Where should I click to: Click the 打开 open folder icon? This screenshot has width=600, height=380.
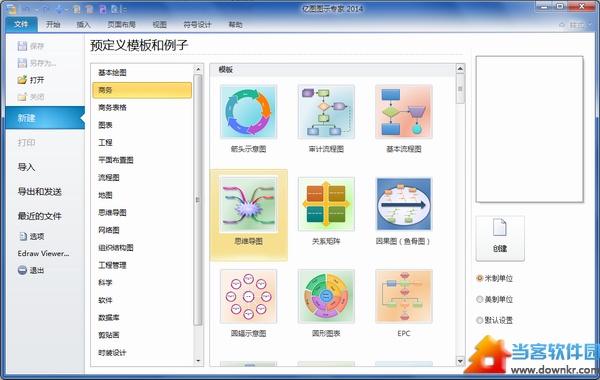(22, 80)
